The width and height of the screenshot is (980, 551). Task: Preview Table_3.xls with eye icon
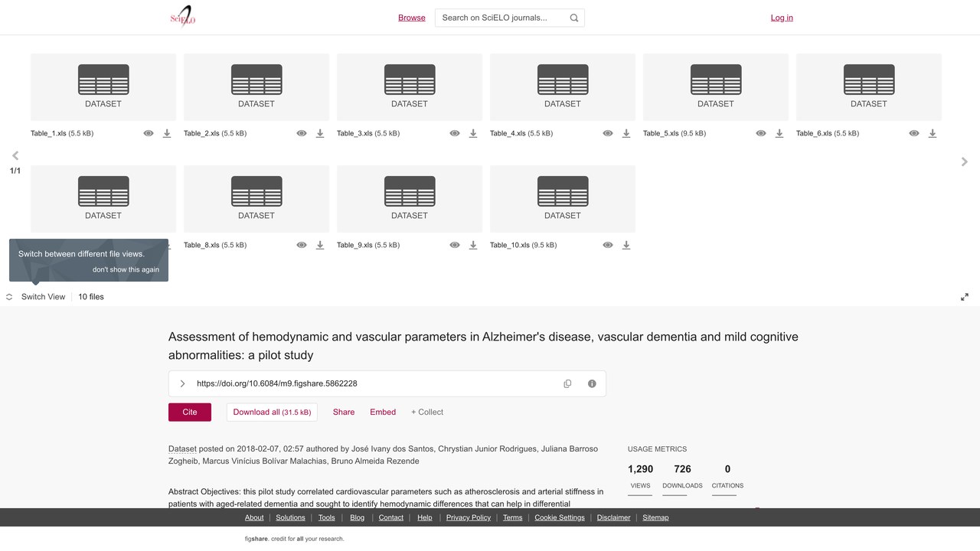coord(455,133)
